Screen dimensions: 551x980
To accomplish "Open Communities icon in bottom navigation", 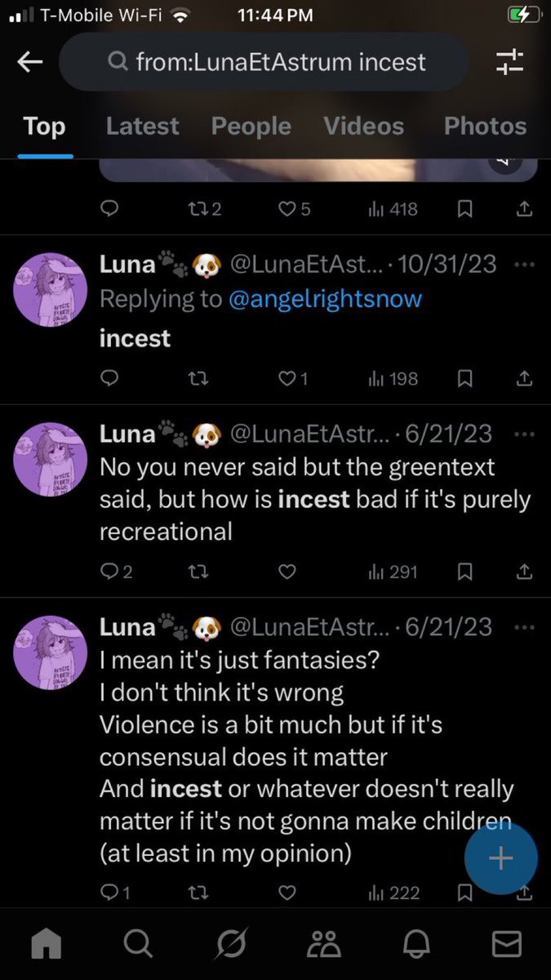I will 323,944.
